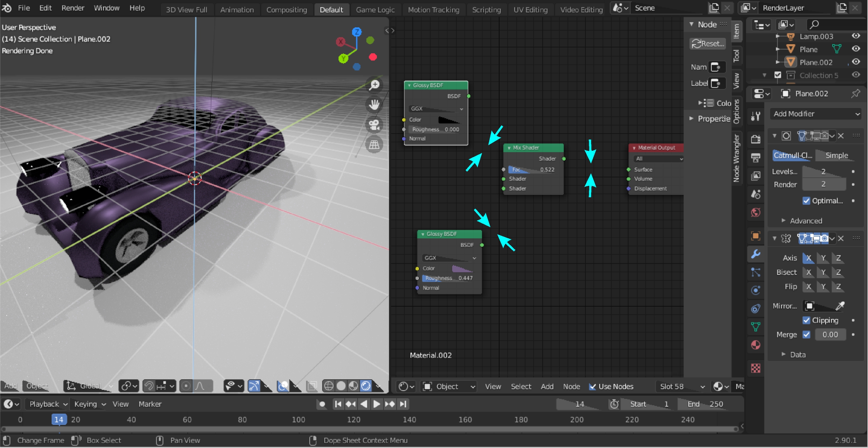
Task: Toggle the camera view icon
Action: pos(374,124)
